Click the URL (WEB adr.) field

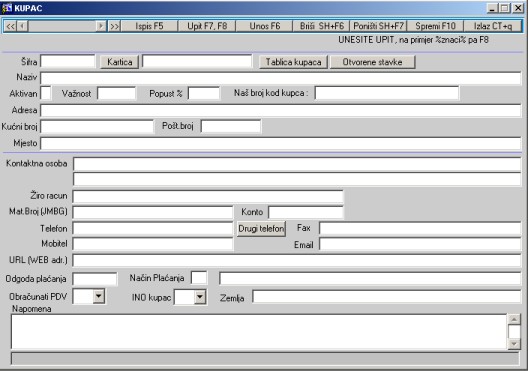pyautogui.click(x=297, y=261)
